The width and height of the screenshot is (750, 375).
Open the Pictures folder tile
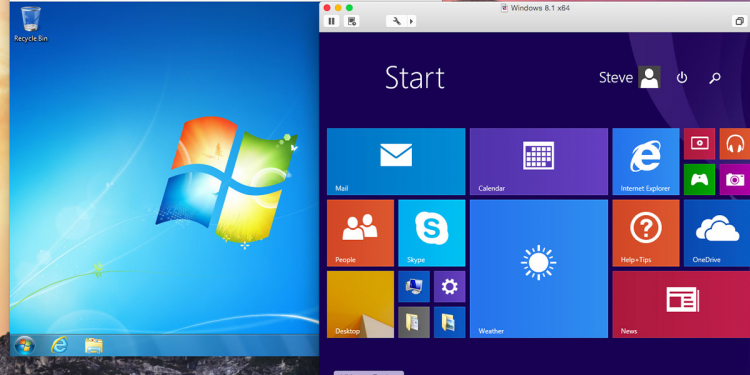450,322
